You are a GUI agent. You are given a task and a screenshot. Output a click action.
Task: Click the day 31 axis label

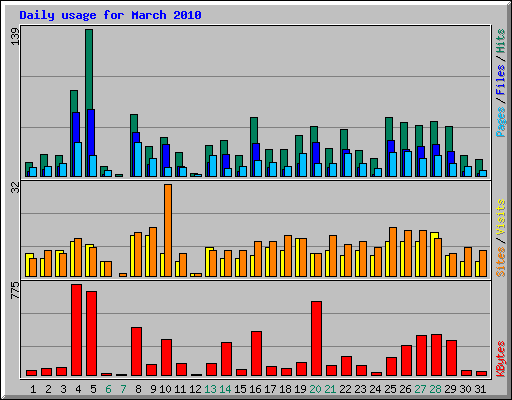(x=480, y=389)
